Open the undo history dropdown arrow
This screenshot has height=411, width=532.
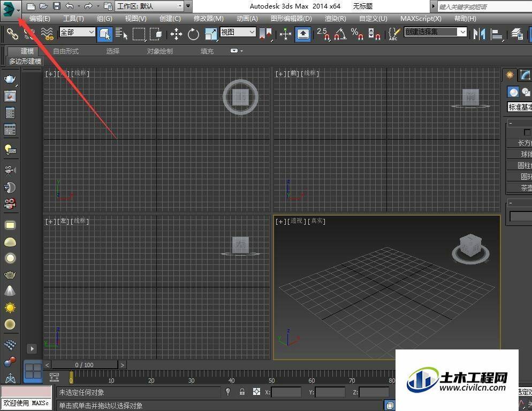coord(79,6)
